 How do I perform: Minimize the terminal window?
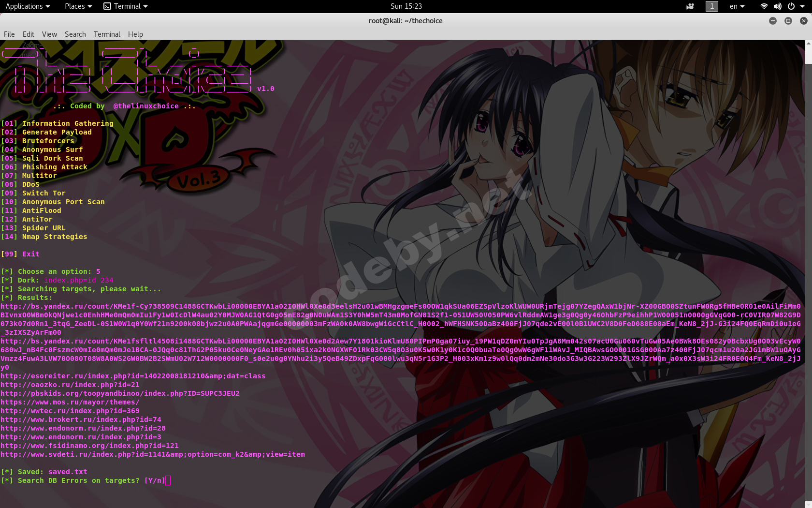[x=773, y=21]
